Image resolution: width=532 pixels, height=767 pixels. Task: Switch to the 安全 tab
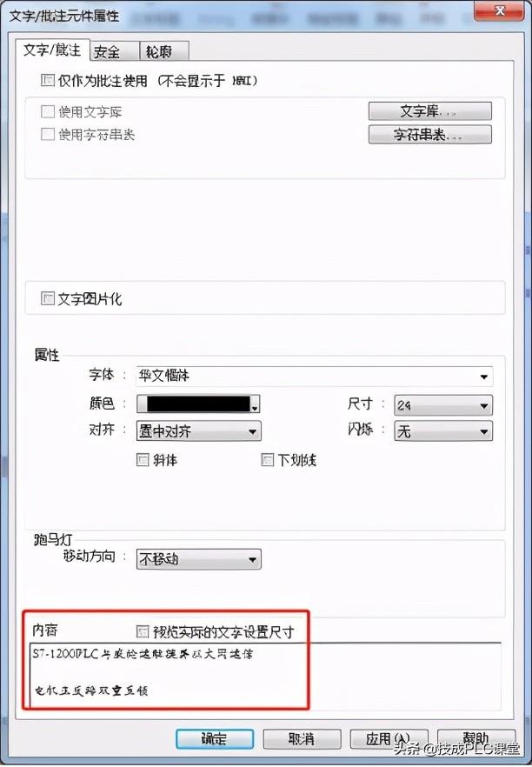(115, 50)
